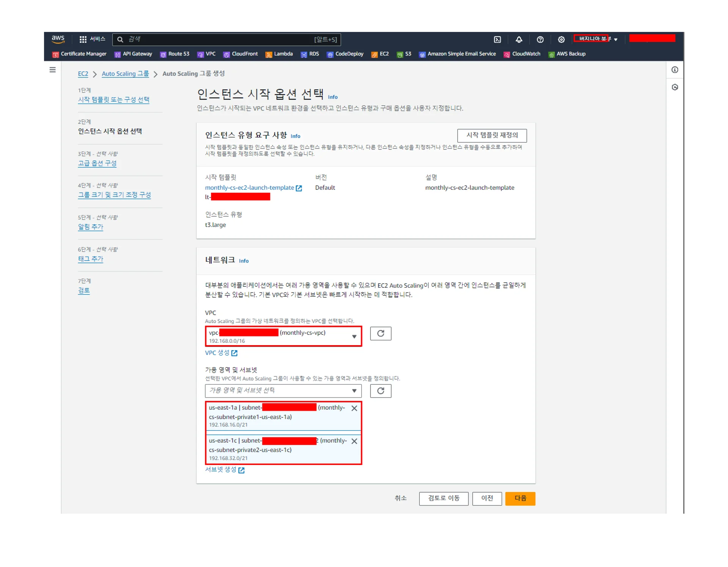Viewport: 728px width, 567px height.
Task: Go to step 4 그룹 크기 link
Action: click(x=114, y=195)
